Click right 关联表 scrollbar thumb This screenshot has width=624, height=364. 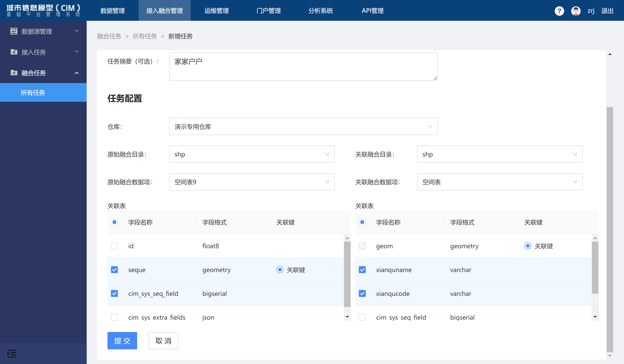click(595, 267)
